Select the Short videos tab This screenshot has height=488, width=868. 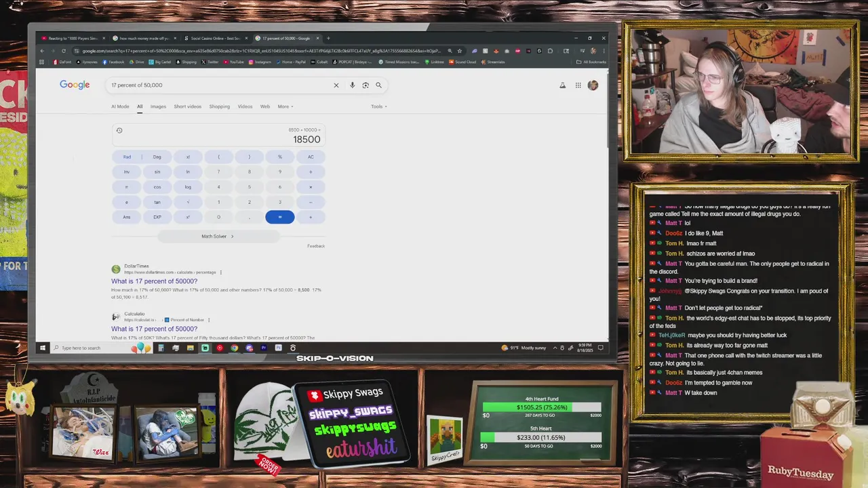[187, 106]
